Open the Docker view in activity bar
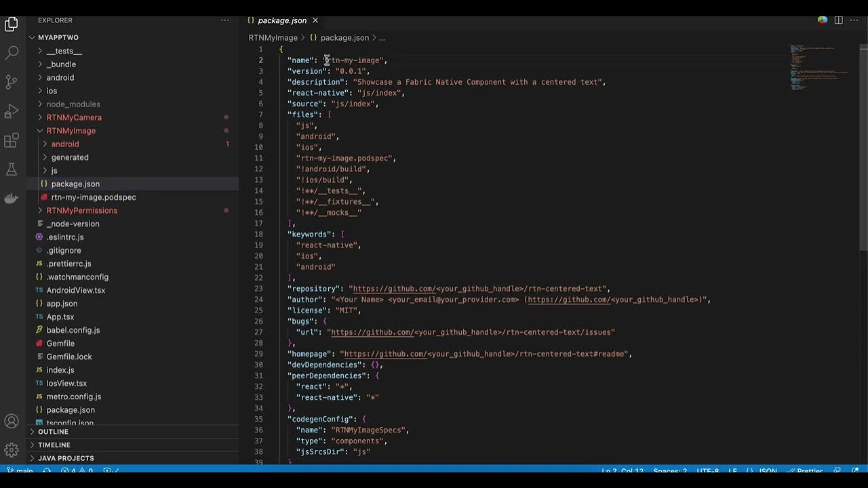The image size is (868, 488). [12, 199]
